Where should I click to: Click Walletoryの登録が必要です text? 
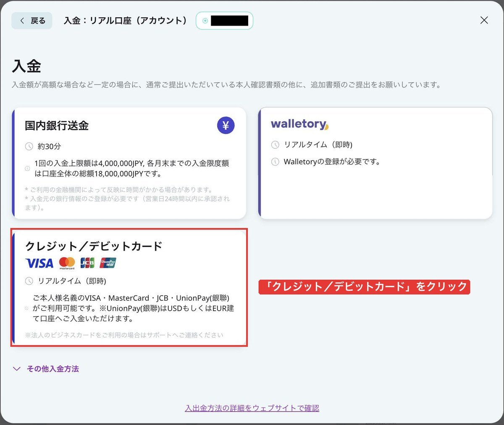point(332,162)
